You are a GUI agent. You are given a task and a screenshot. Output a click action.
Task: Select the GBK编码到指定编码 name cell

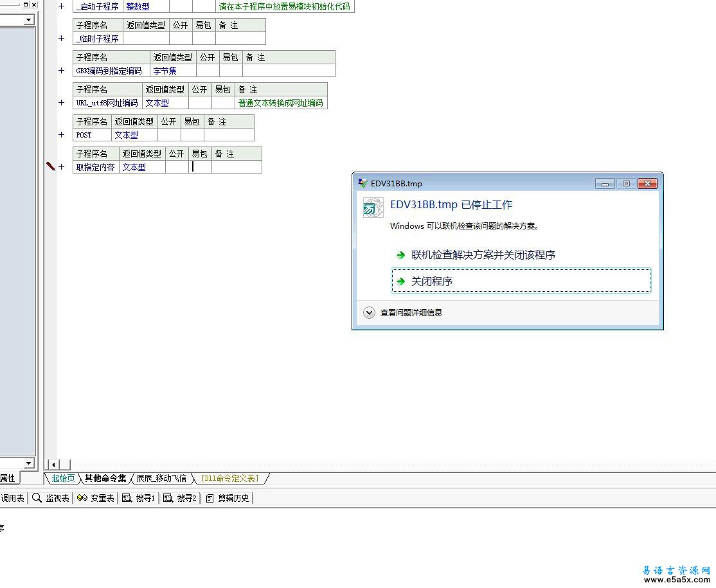(x=111, y=71)
